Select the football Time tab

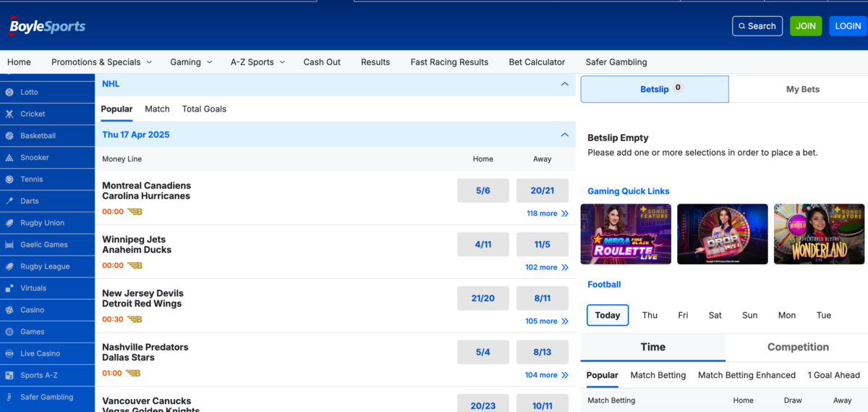pos(652,347)
